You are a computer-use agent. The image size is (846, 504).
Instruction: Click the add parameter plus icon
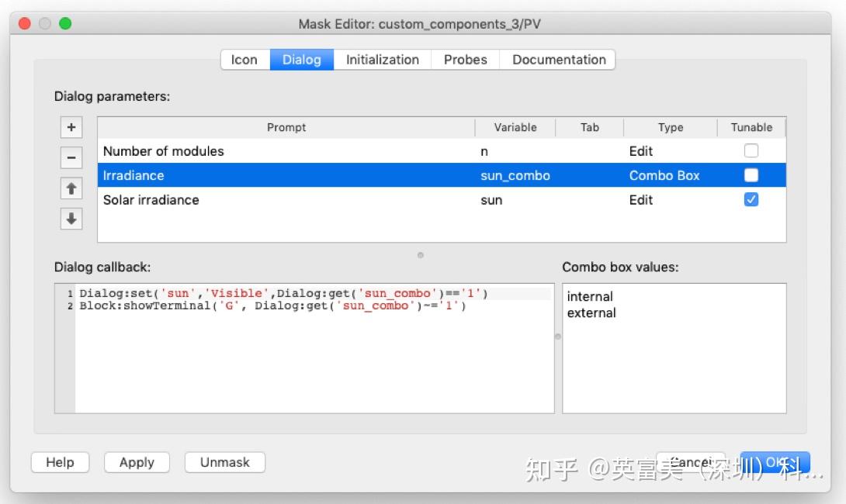[71, 127]
